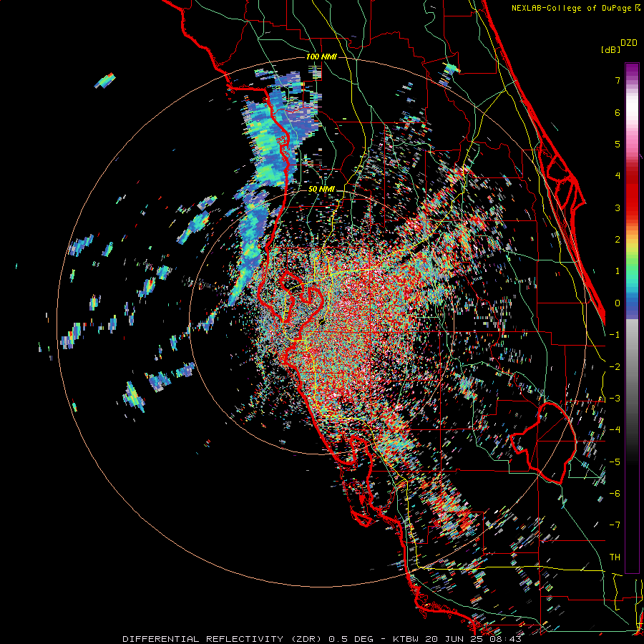
Task: Click the 5 value on the color scale
Action: click(x=618, y=144)
